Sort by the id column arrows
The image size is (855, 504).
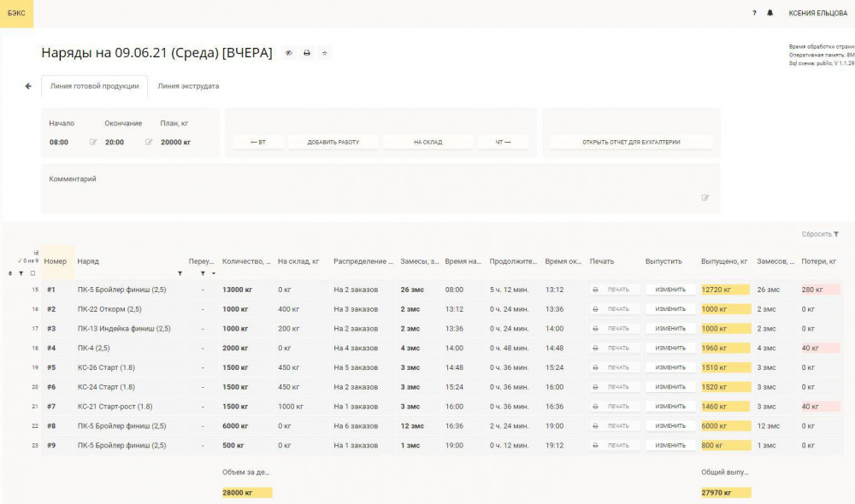[x=9, y=273]
